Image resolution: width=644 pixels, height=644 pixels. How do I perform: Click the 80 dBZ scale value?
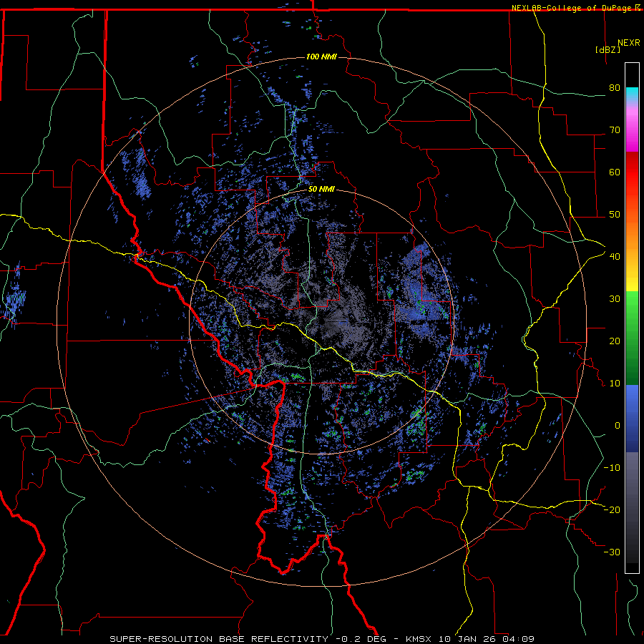(615, 87)
